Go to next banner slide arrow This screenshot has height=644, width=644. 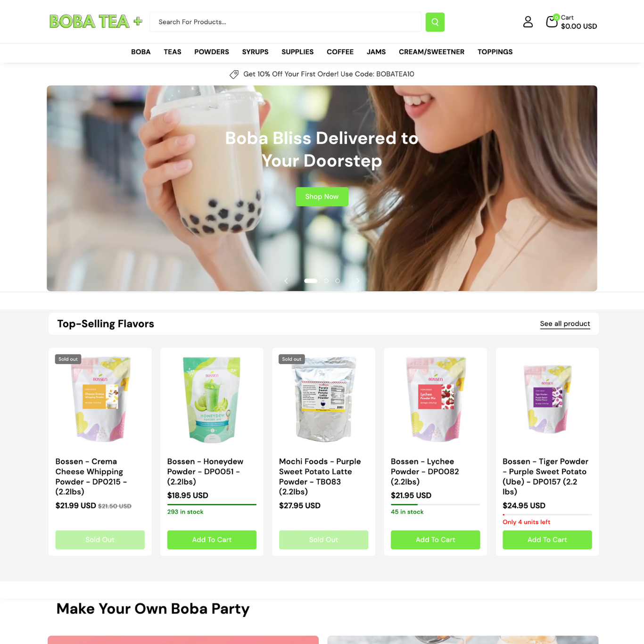tap(358, 281)
